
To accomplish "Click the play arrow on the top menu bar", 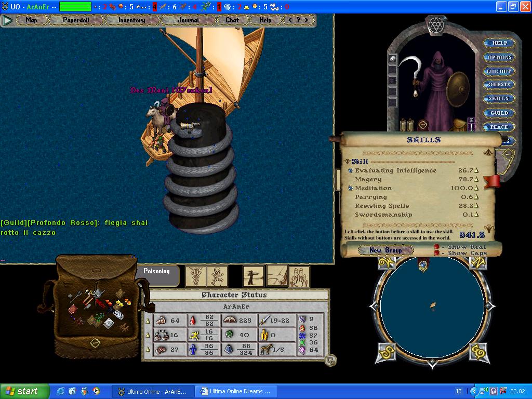I will coord(7,20).
